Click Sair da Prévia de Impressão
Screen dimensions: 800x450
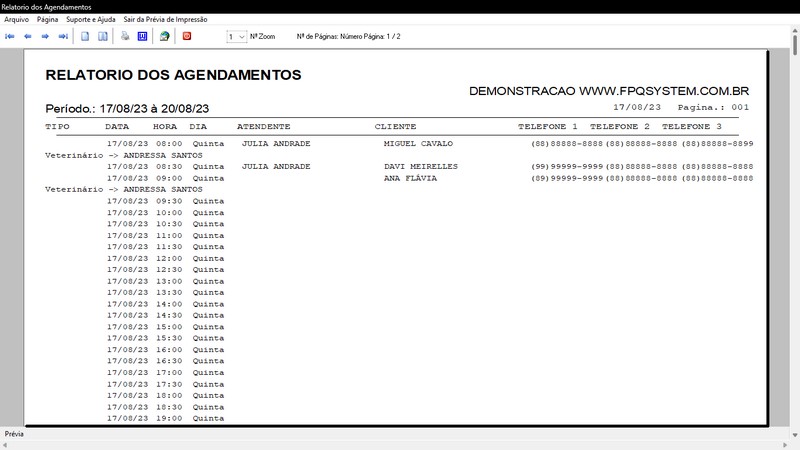(164, 19)
